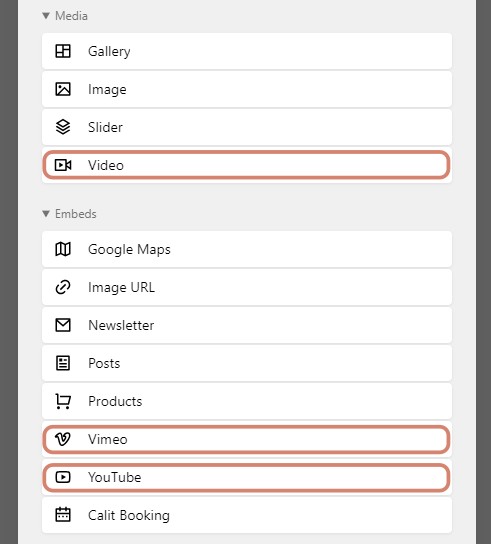Click the Products shopping cart icon

63,401
